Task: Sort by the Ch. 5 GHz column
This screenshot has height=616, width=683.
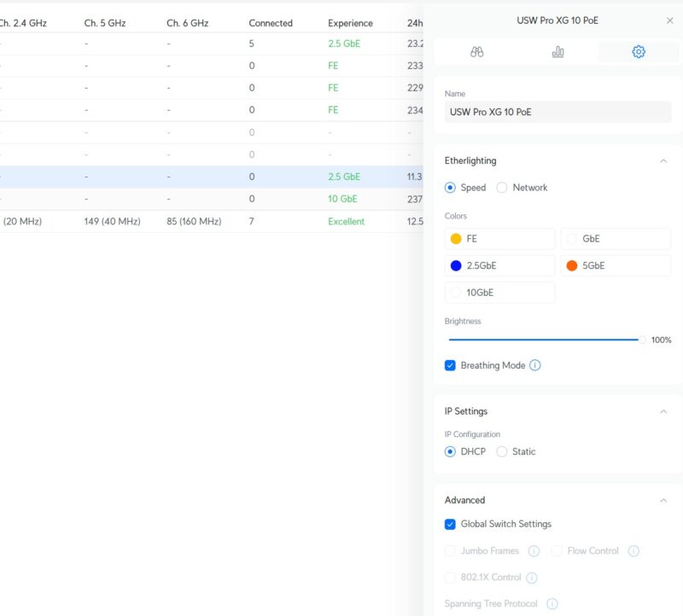Action: click(x=104, y=23)
